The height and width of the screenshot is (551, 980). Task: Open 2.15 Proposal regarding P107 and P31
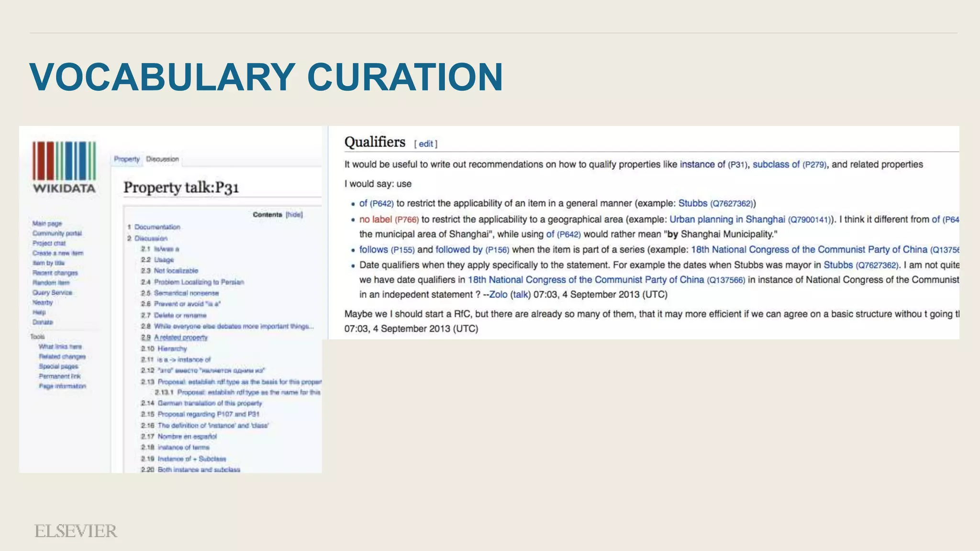pos(200,414)
